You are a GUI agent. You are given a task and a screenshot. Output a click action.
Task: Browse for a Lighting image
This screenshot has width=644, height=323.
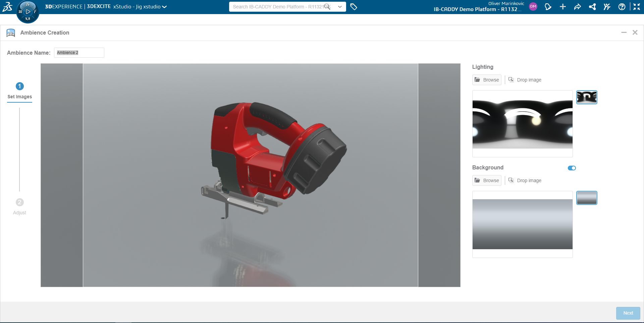point(486,79)
